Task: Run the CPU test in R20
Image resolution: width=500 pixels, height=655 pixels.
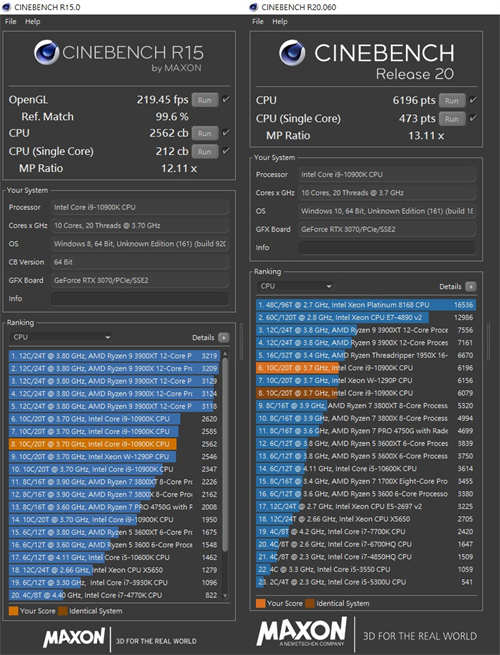Action: (452, 101)
